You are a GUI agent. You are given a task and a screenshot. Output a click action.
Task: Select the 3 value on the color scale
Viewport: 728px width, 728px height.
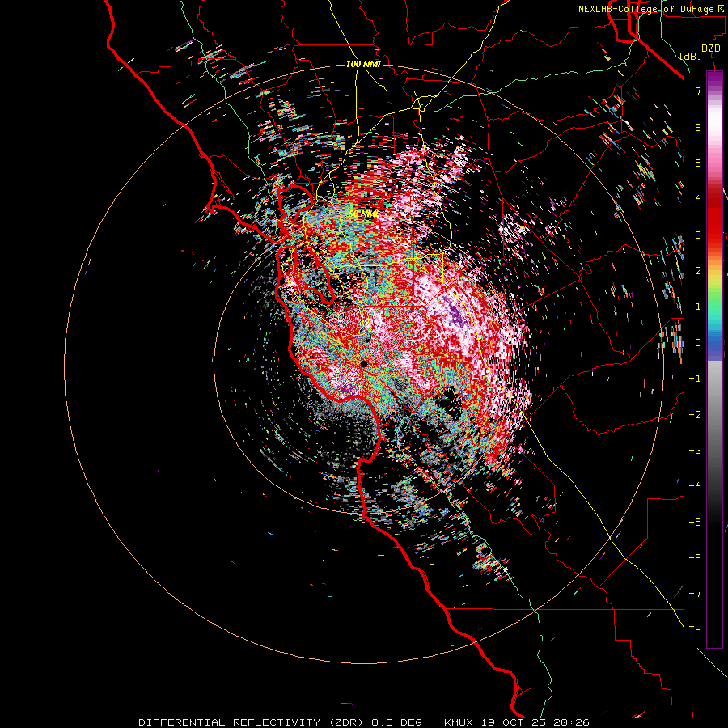coord(698,235)
